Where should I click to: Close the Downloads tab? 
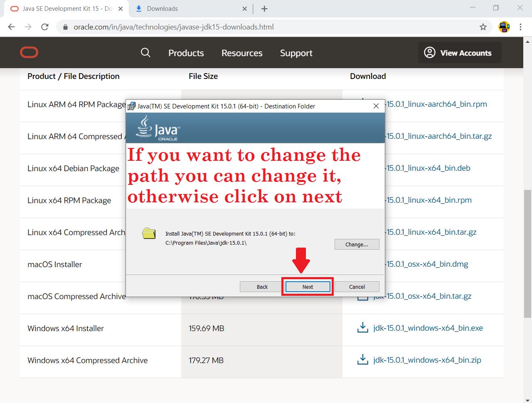[x=244, y=9]
